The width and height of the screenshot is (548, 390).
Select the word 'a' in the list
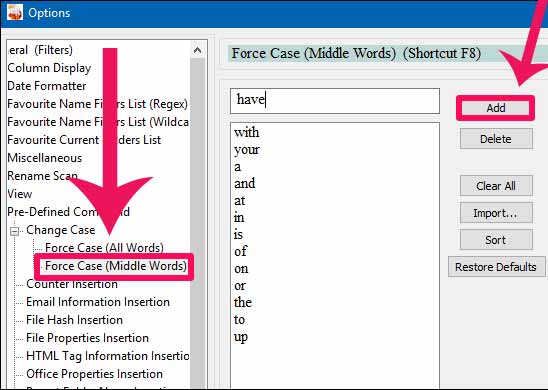pos(238,167)
